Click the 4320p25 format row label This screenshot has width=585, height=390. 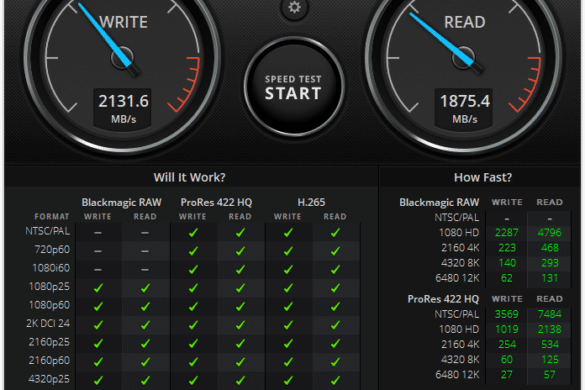(x=49, y=379)
